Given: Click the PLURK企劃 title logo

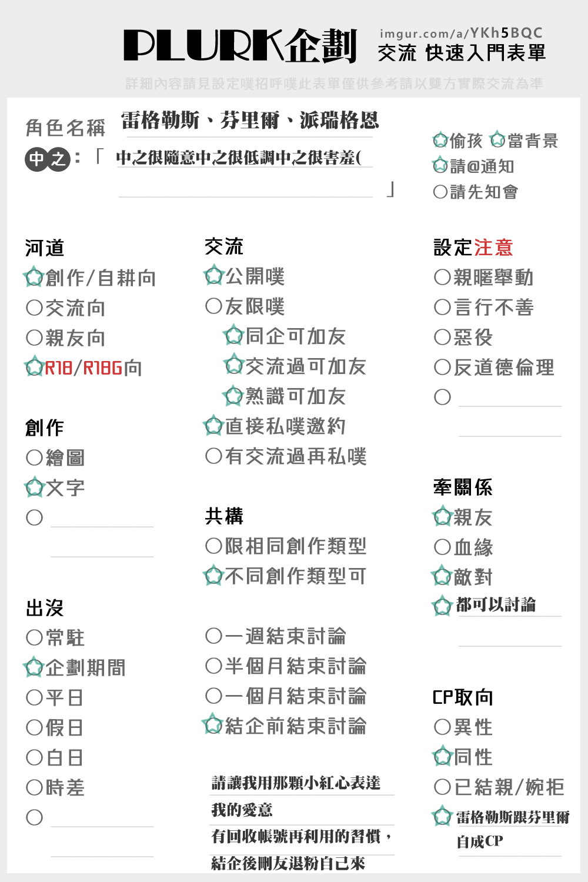Looking at the screenshot, I should [x=240, y=46].
